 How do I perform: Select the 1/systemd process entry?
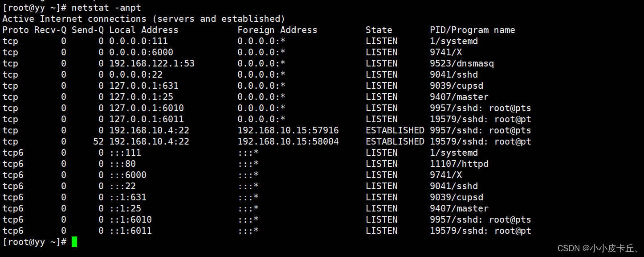click(x=453, y=41)
